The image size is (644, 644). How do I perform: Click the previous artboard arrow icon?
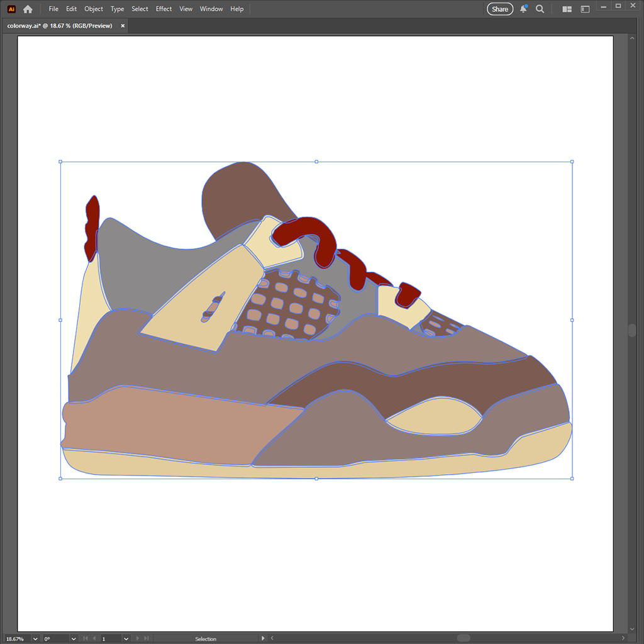[x=95, y=638]
